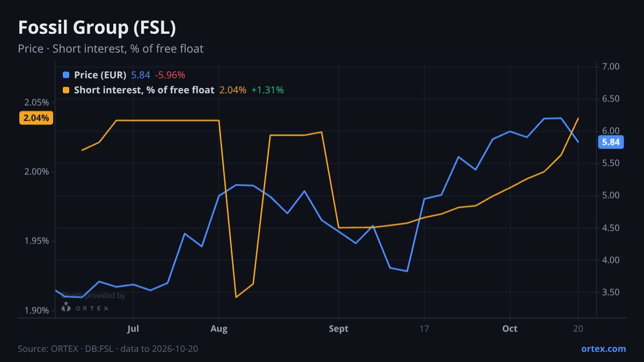644x362 pixels.
Task: Click the Short interest, % of free float legend label
Action: [x=144, y=90]
